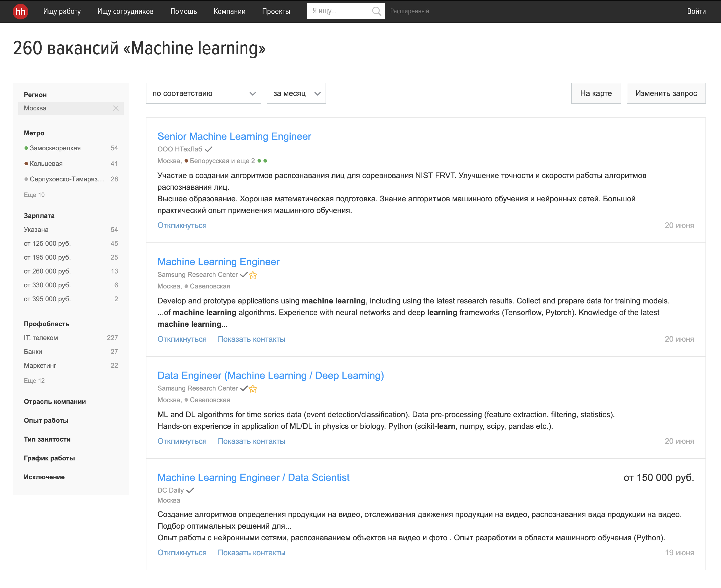Viewport: 721px width, 588px height.
Task: Open DC Daily company page
Action: pyautogui.click(x=170, y=490)
